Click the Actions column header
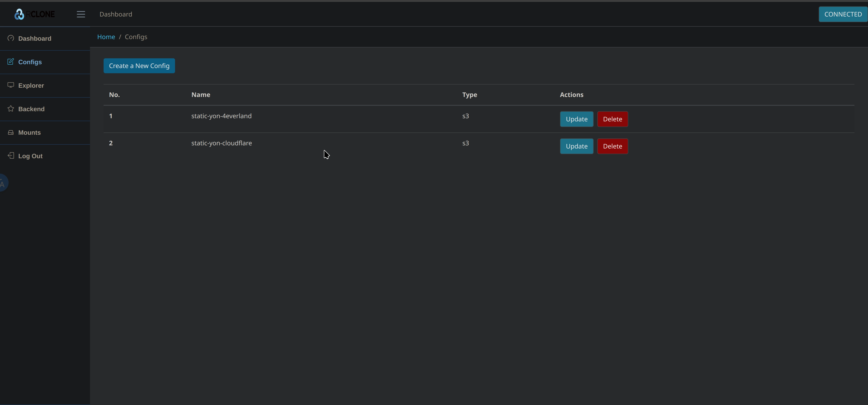 click(x=572, y=95)
